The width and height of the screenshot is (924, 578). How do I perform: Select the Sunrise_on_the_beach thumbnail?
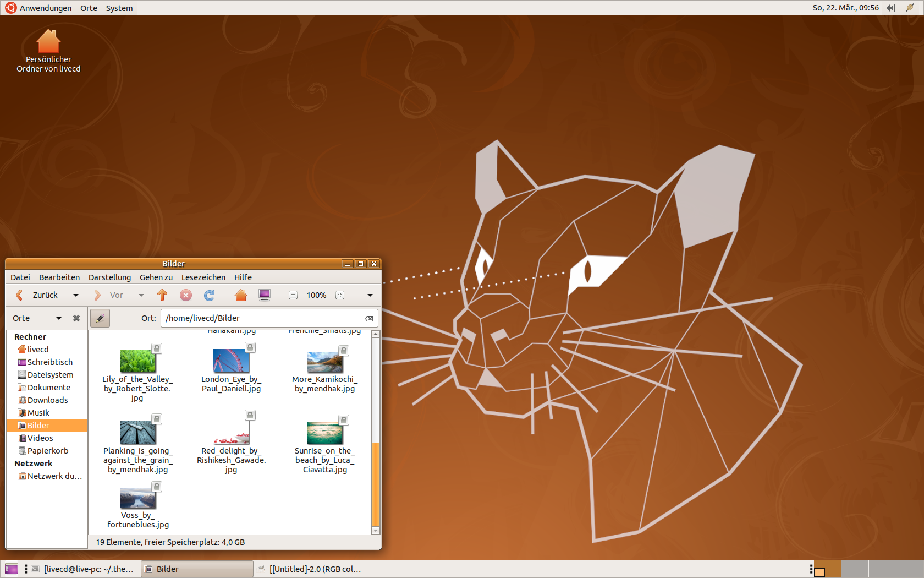[x=325, y=433]
